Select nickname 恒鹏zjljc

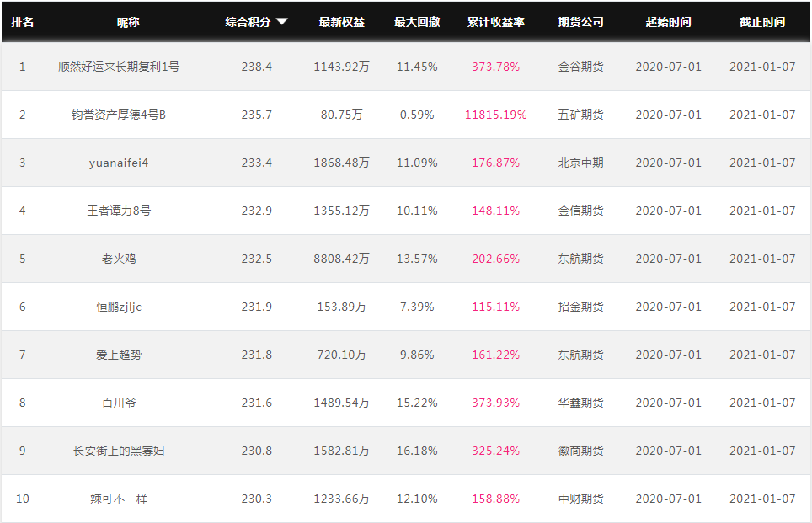click(119, 307)
